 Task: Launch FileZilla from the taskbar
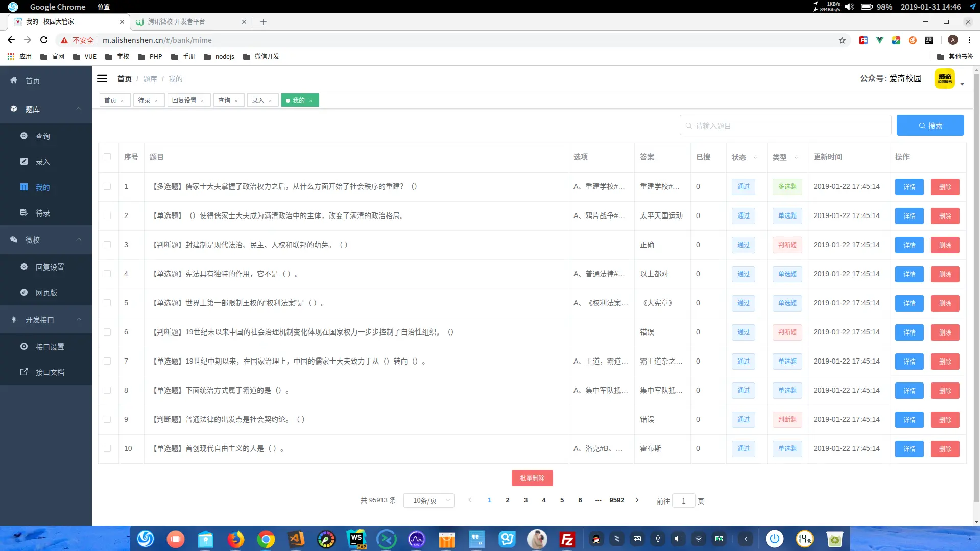click(567, 539)
